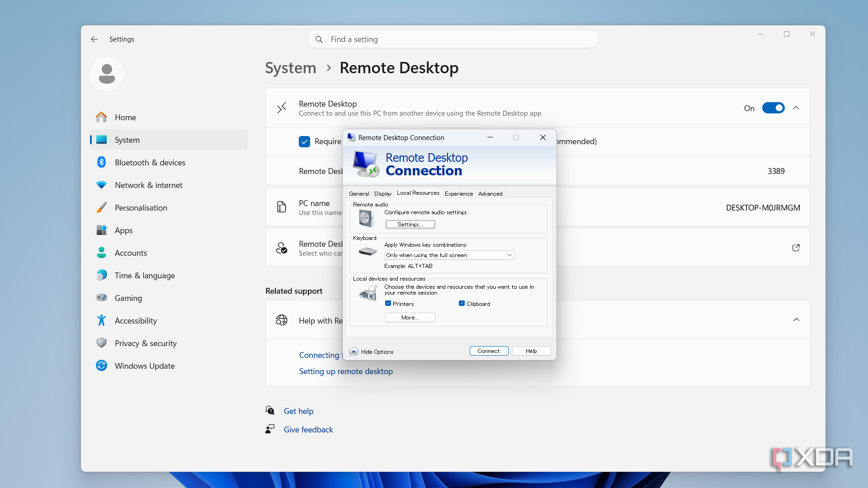The height and width of the screenshot is (488, 868).
Task: Click DESKTOP-M0JRMGM PC name text
Action: click(x=763, y=207)
